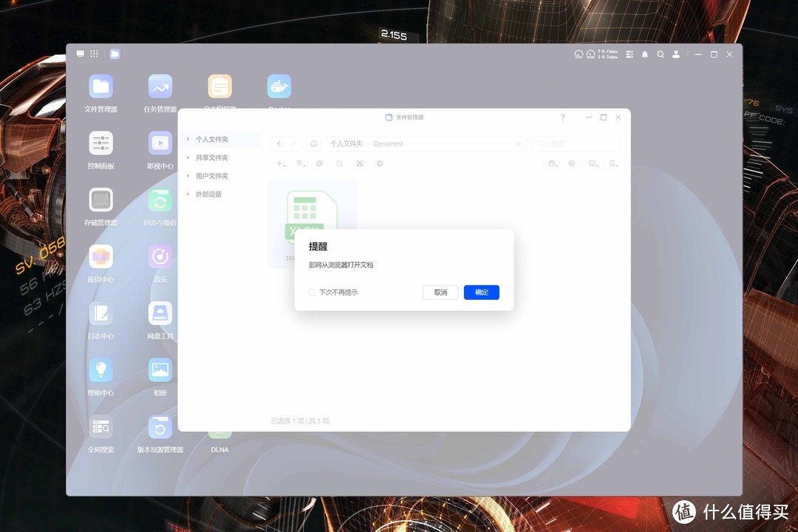The width and height of the screenshot is (798, 532).
Task: Open the upload dropdown in toolbar
Action: (x=300, y=163)
